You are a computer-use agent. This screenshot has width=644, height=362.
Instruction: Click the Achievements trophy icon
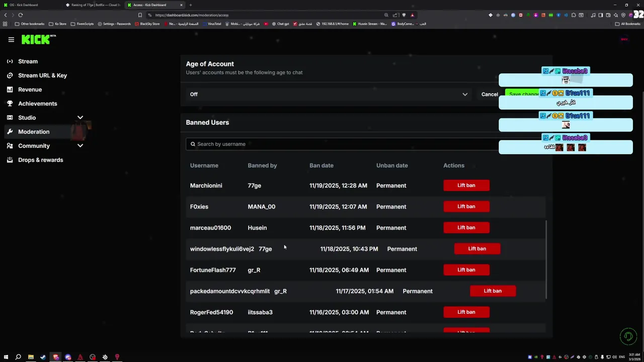point(10,104)
